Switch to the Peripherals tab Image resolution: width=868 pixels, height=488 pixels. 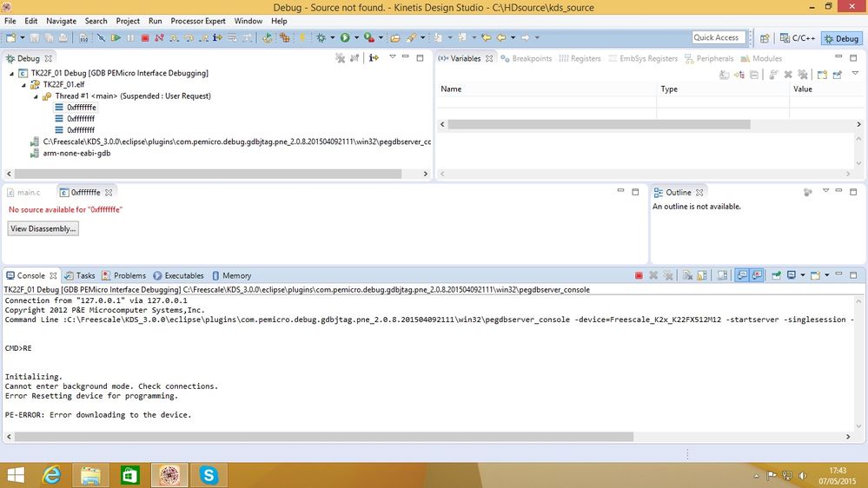pos(709,58)
